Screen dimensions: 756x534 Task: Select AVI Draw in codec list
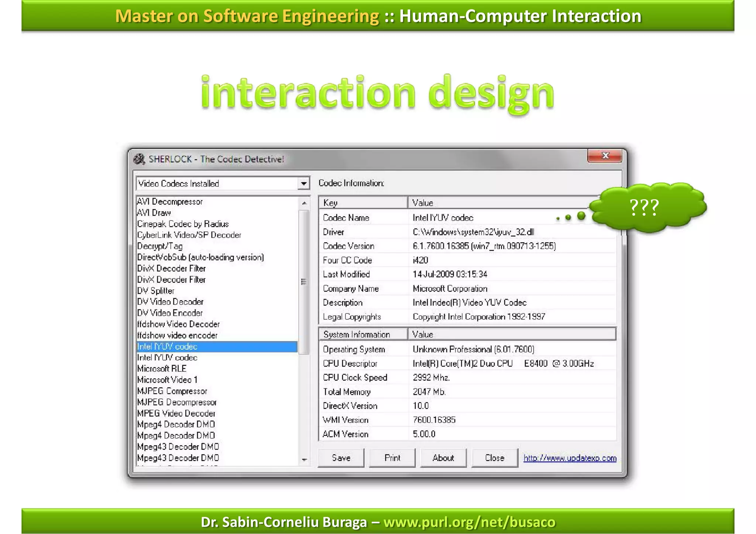(217, 213)
